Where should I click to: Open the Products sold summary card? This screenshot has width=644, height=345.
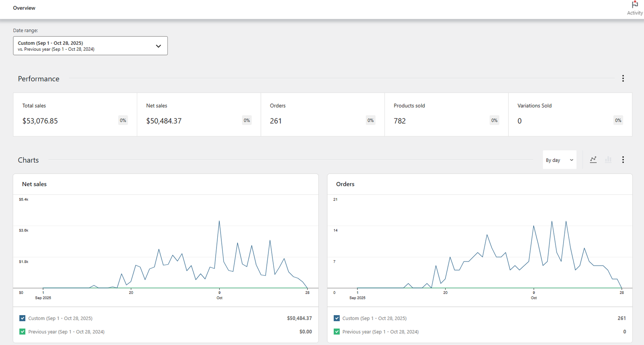[x=446, y=115]
